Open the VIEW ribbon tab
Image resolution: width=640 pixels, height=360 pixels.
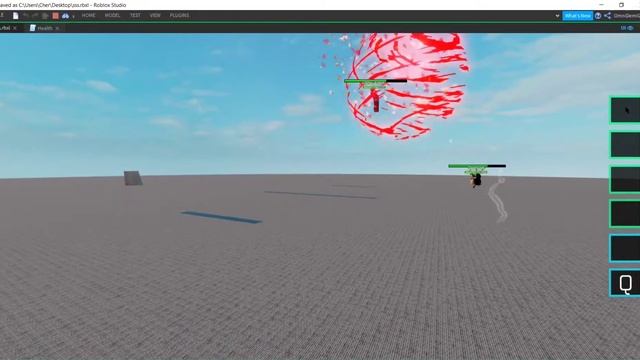coord(155,16)
